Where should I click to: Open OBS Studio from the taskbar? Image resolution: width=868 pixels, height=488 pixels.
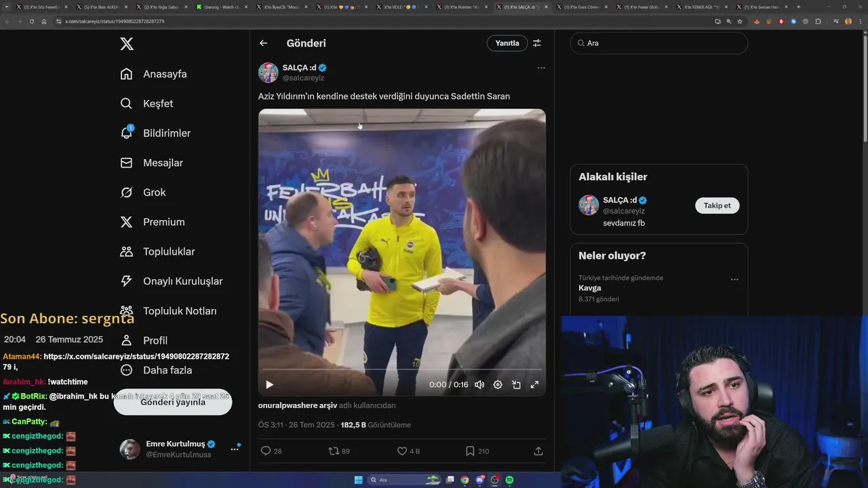pos(494,480)
